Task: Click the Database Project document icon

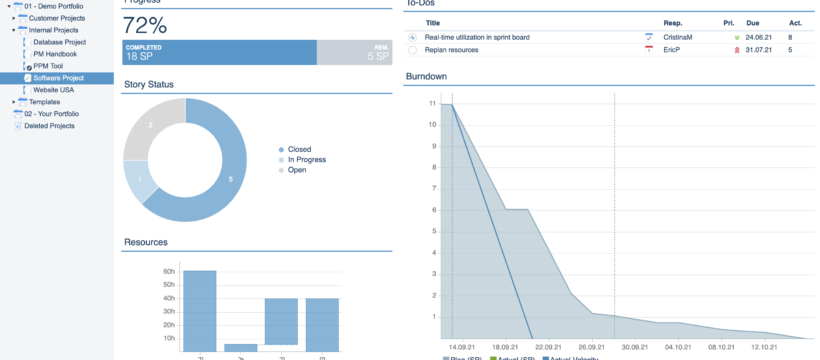Action: [27, 42]
